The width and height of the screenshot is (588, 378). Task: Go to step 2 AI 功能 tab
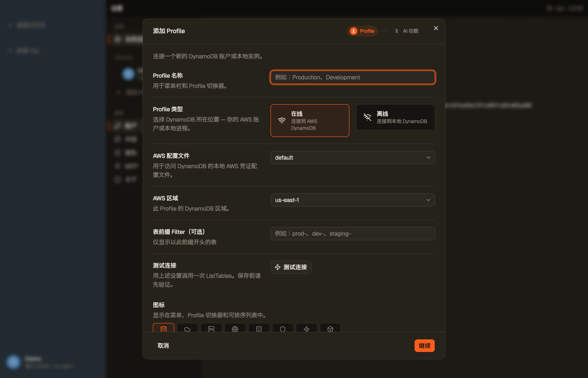point(406,31)
